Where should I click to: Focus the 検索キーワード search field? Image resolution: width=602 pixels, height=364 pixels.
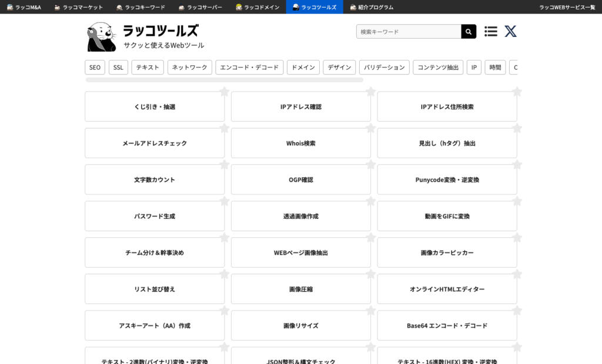(x=409, y=32)
